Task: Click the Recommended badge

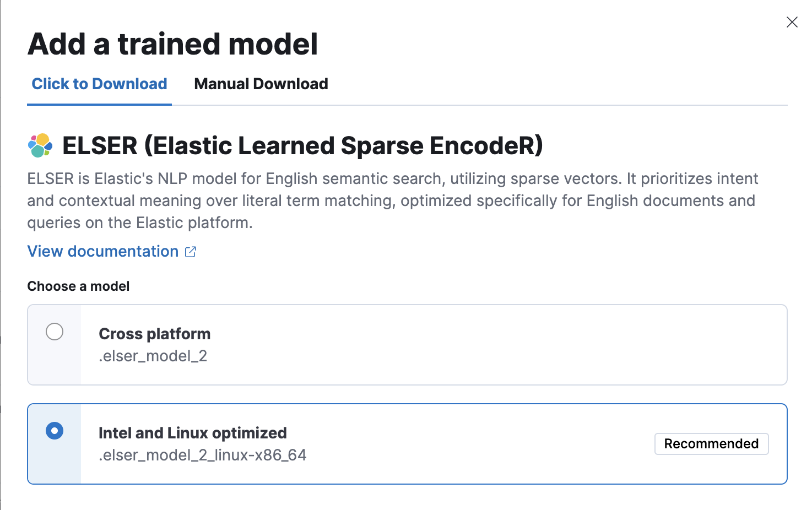Action: tap(711, 444)
